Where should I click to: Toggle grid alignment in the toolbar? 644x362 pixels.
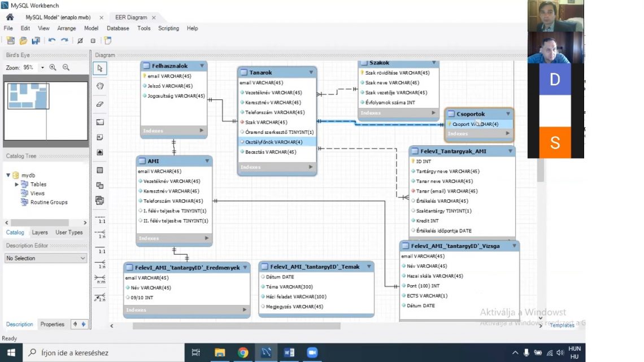pyautogui.click(x=93, y=41)
